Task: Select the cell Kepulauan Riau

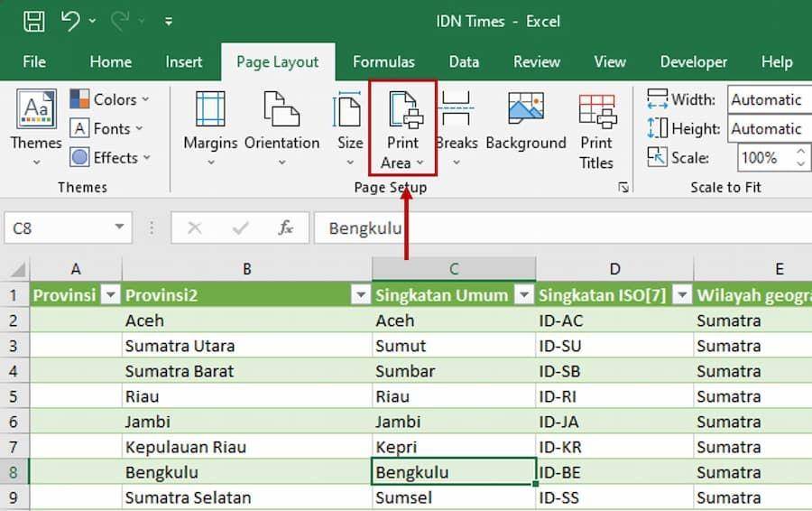Action: click(x=247, y=447)
